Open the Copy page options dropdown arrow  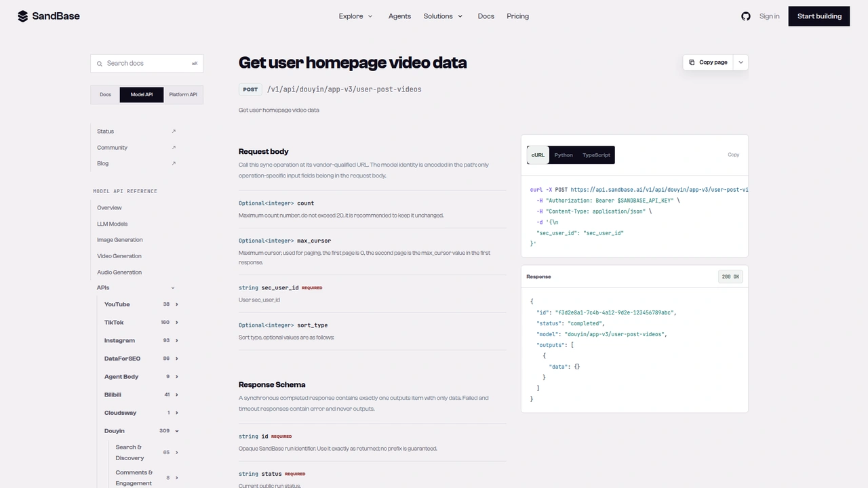pyautogui.click(x=741, y=62)
